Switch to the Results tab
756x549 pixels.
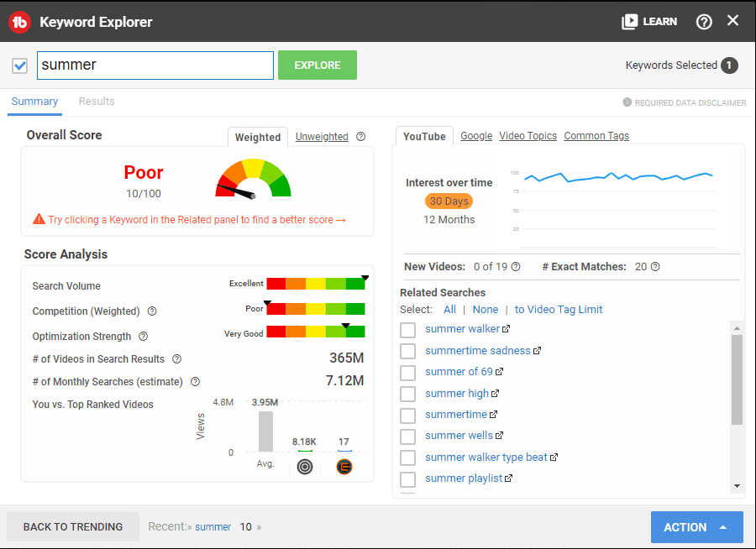(x=97, y=102)
